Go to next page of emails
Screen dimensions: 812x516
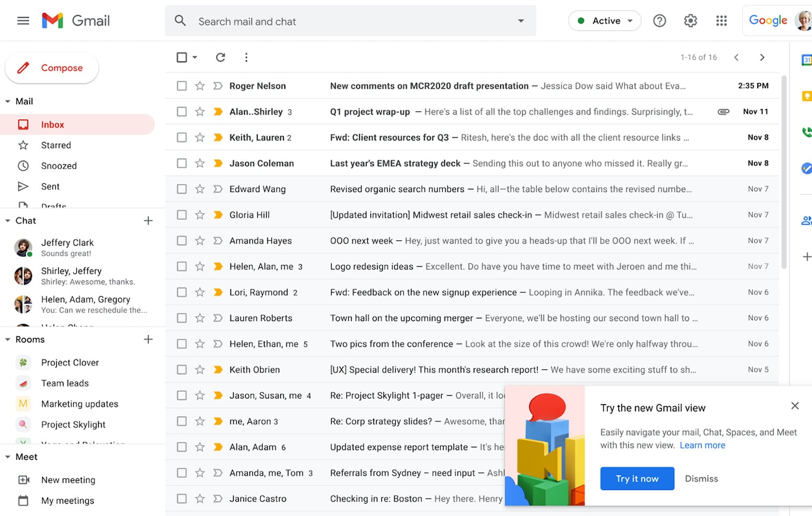pyautogui.click(x=761, y=58)
